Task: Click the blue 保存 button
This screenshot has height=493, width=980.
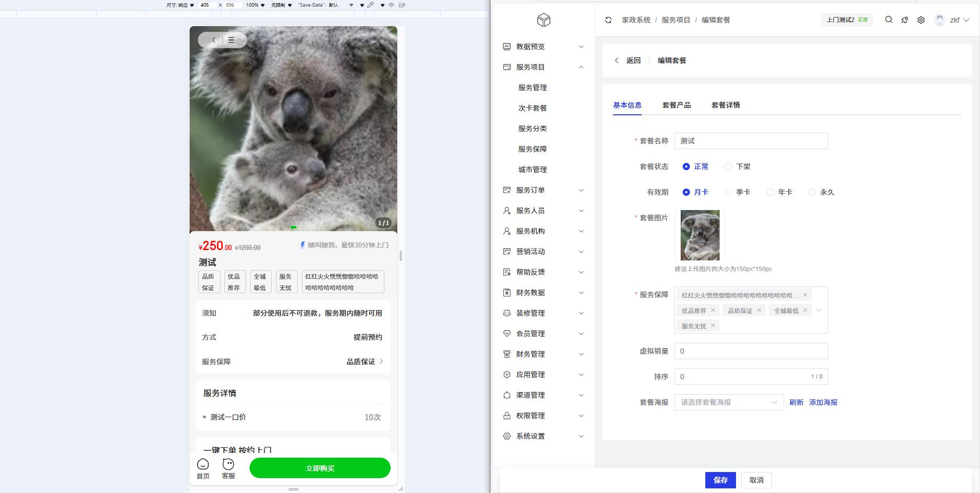Action: (x=720, y=480)
